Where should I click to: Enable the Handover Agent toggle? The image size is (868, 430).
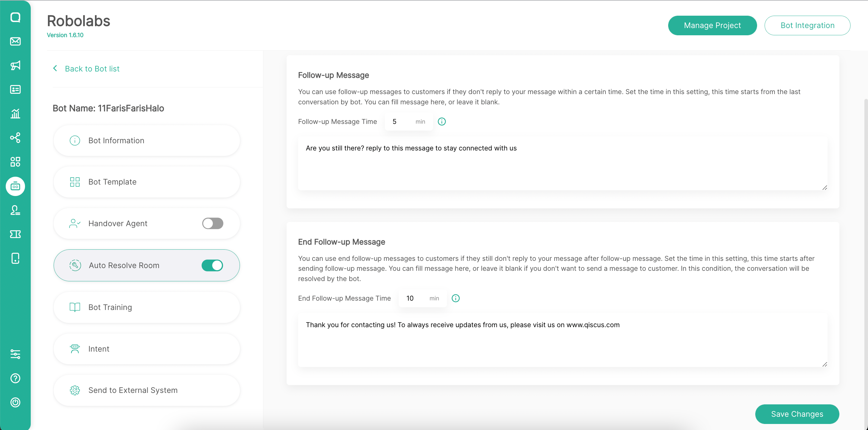tap(212, 223)
